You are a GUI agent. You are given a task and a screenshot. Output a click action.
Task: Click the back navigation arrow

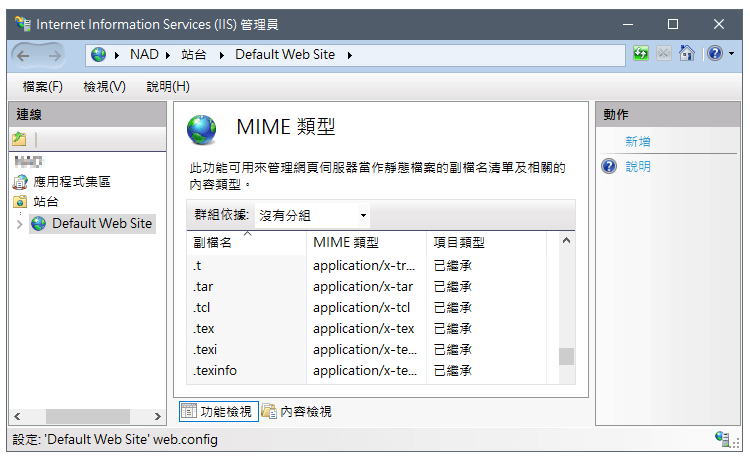pyautogui.click(x=23, y=56)
